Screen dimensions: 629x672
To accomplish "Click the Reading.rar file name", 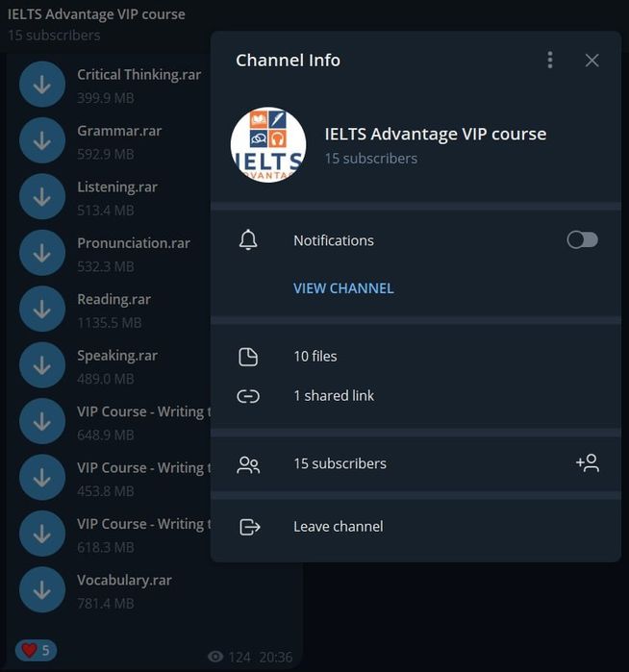I will pyautogui.click(x=113, y=299).
